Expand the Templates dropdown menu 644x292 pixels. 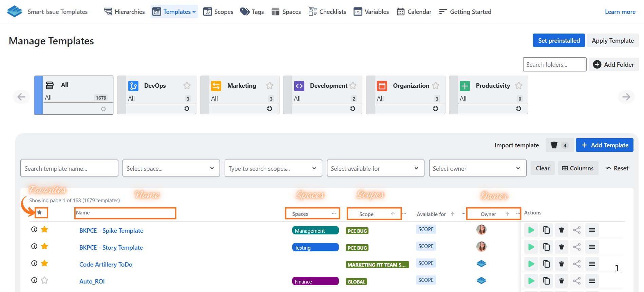coord(174,12)
